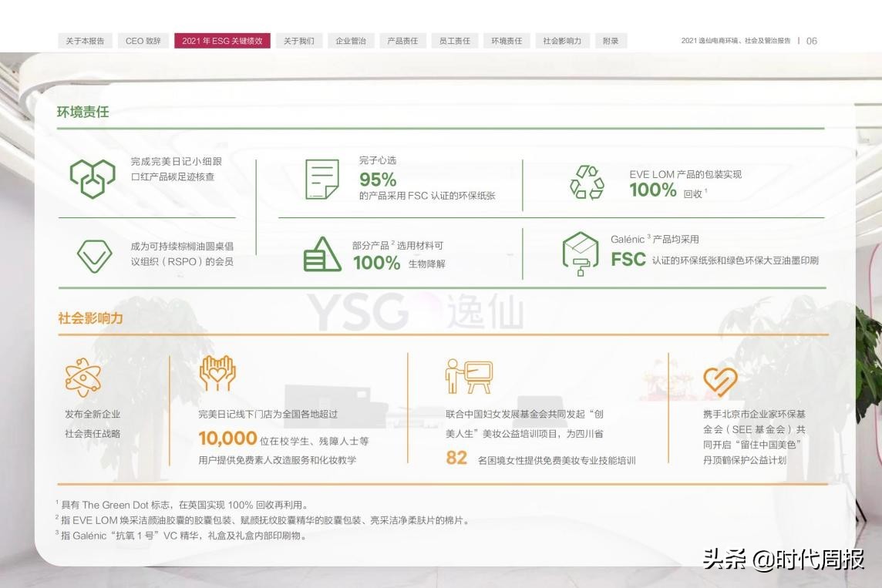Click the 携手北京市企业家环保基 text
The image size is (882, 588).
754,415
